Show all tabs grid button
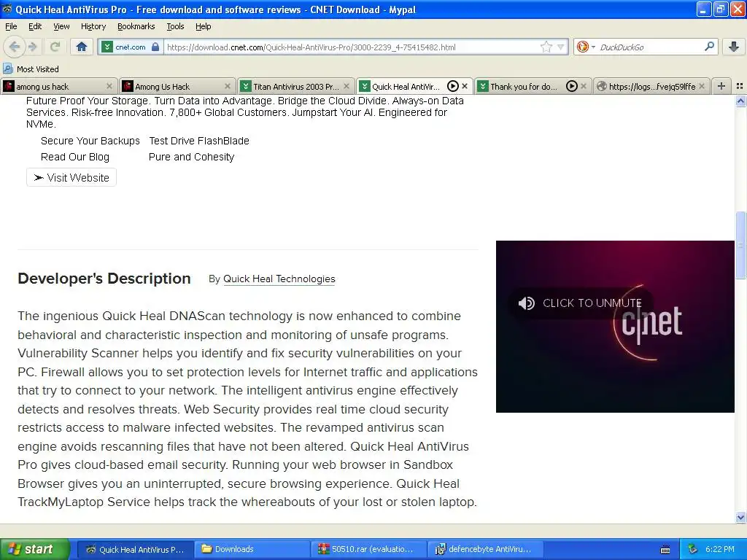 click(x=740, y=86)
